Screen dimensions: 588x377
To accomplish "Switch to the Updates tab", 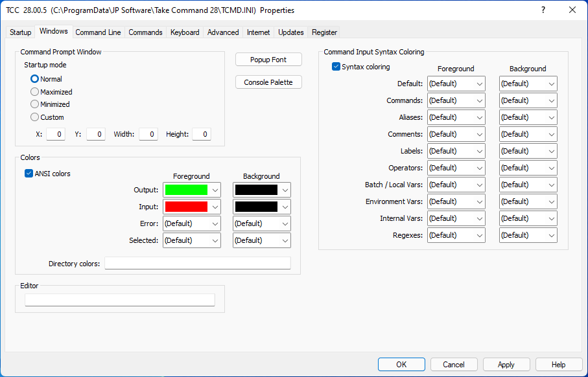I will click(290, 32).
